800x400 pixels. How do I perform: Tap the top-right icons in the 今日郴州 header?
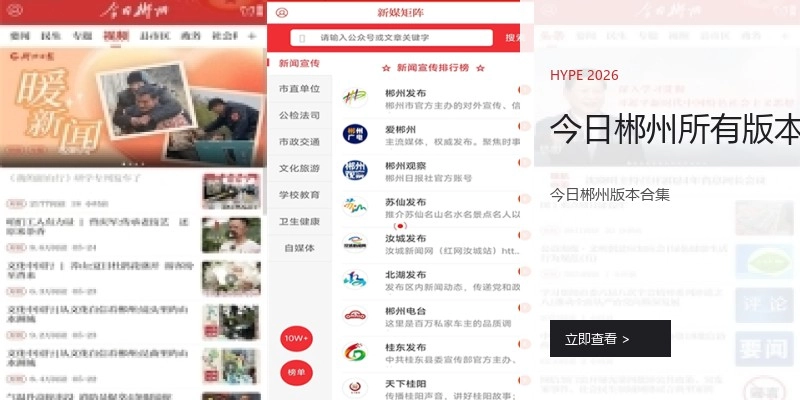pos(251,10)
